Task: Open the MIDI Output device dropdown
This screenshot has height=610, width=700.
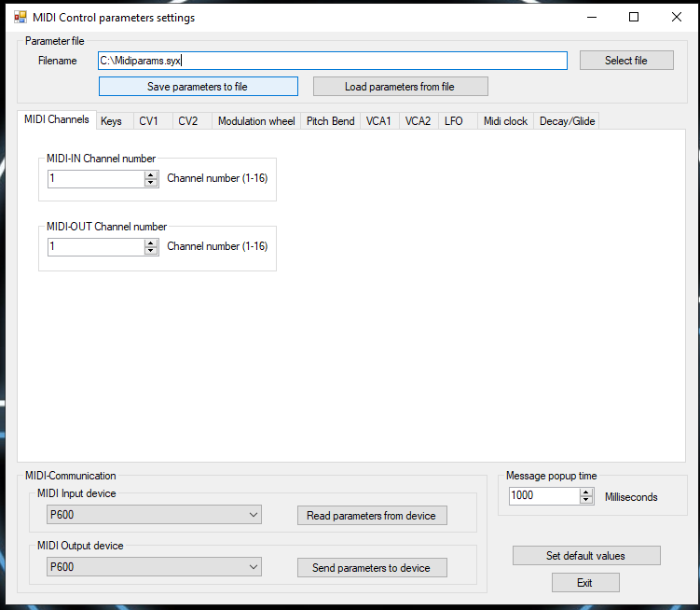Action: pos(154,567)
